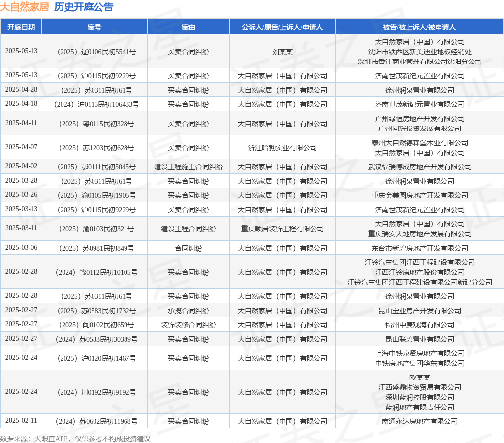Image resolution: width=504 pixels, height=443 pixels.
Task: Click date 2025-02-11
Action: [x=21, y=420]
